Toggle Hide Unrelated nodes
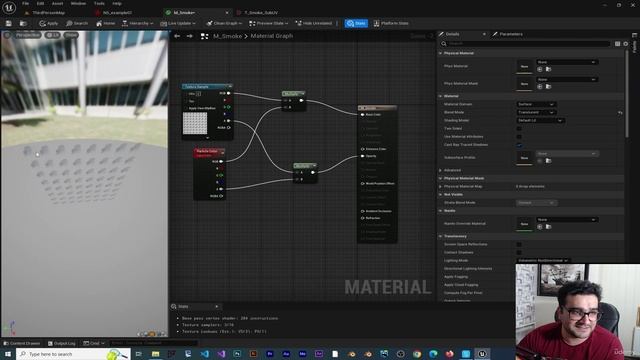This screenshot has height=360, width=640. coord(313,24)
